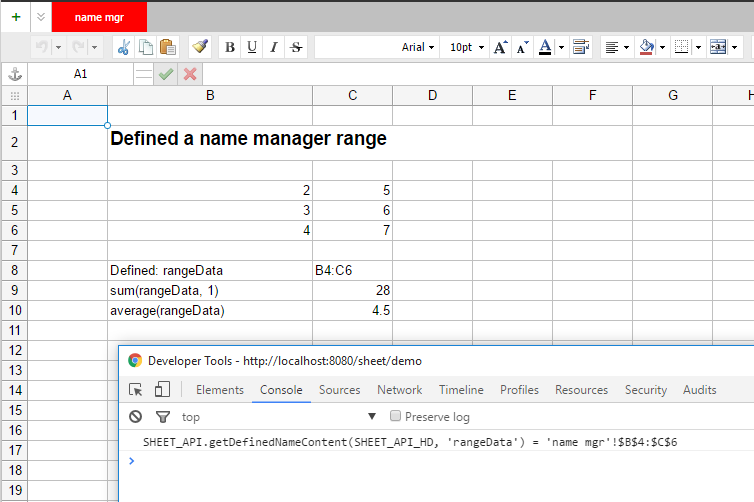Select the cell with sum(rangeData, 1)
Viewport: 754px width, 502px height.
[x=210, y=290]
